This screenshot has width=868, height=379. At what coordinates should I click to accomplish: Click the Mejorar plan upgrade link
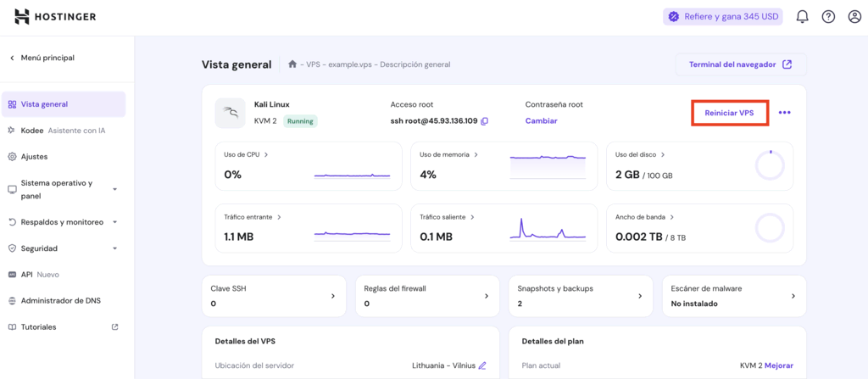click(779, 365)
